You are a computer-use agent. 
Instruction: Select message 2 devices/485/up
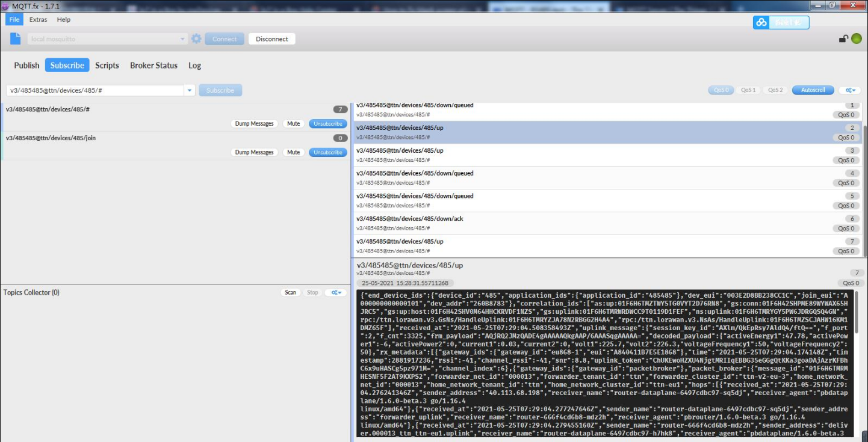(607, 132)
